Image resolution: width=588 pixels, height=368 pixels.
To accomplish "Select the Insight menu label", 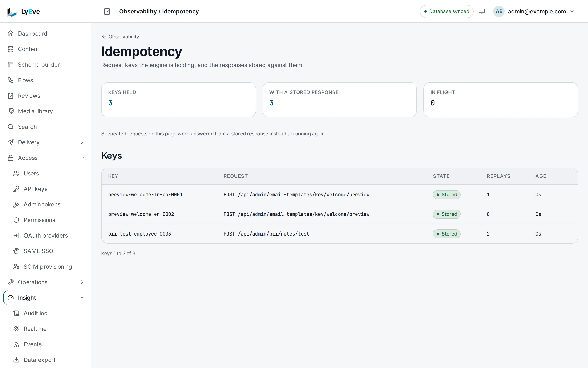I will [x=27, y=298].
